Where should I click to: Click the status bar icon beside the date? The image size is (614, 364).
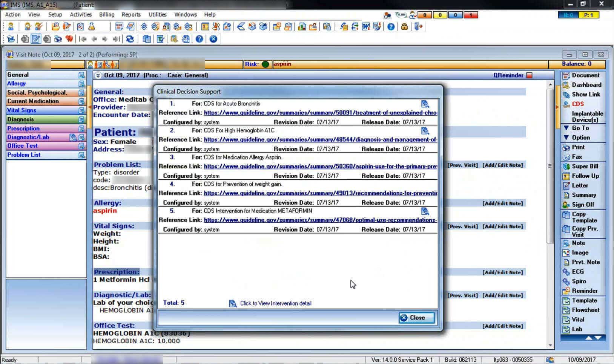click(x=550, y=360)
